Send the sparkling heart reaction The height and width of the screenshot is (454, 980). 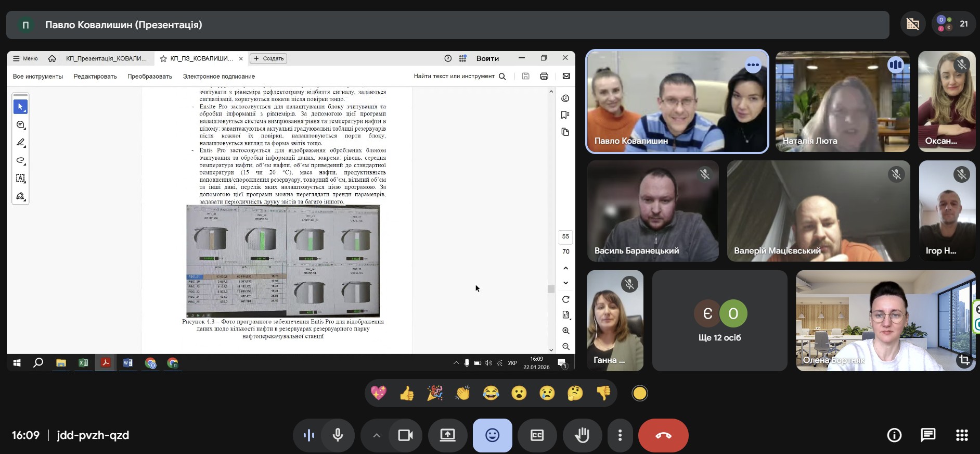pos(379,393)
